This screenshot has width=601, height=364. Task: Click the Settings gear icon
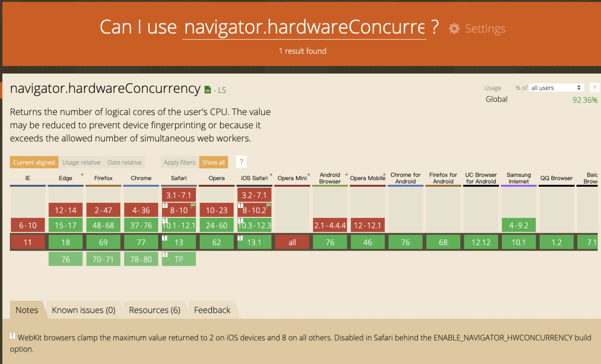454,29
